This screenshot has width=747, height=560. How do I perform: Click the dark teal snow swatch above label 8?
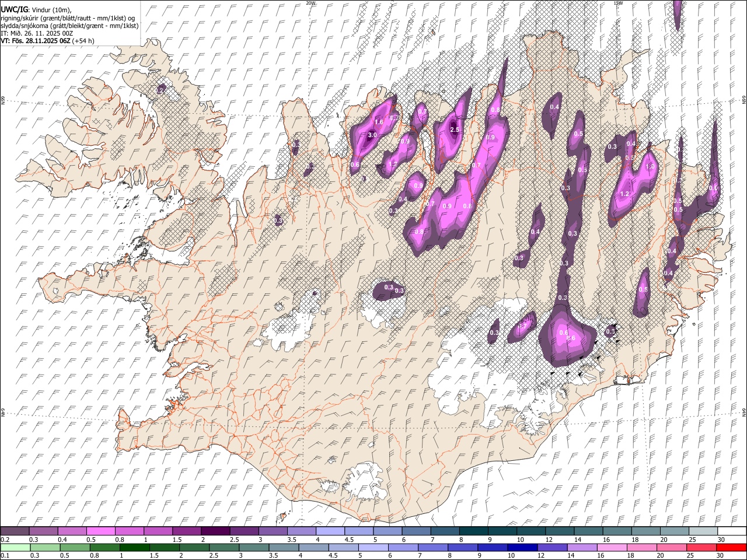tap(473, 531)
